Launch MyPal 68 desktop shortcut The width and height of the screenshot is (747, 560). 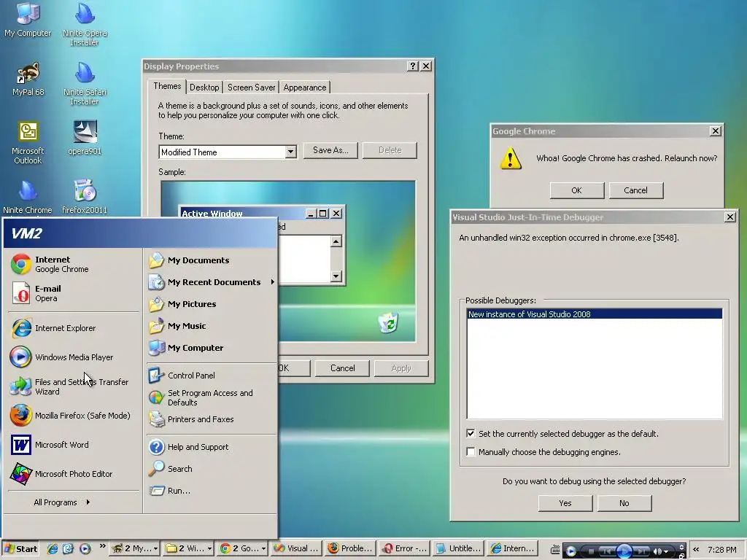pyautogui.click(x=28, y=79)
